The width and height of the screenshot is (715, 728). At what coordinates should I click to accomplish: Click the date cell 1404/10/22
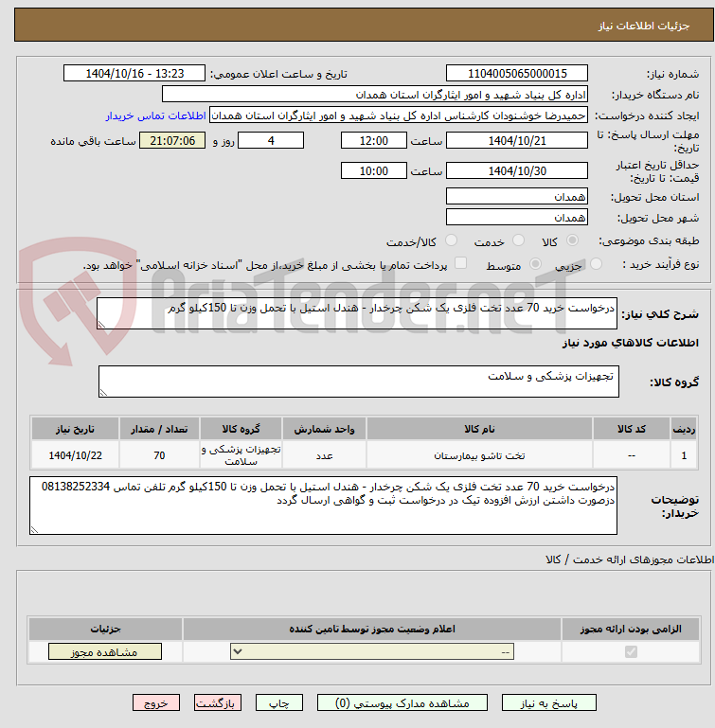(x=75, y=455)
